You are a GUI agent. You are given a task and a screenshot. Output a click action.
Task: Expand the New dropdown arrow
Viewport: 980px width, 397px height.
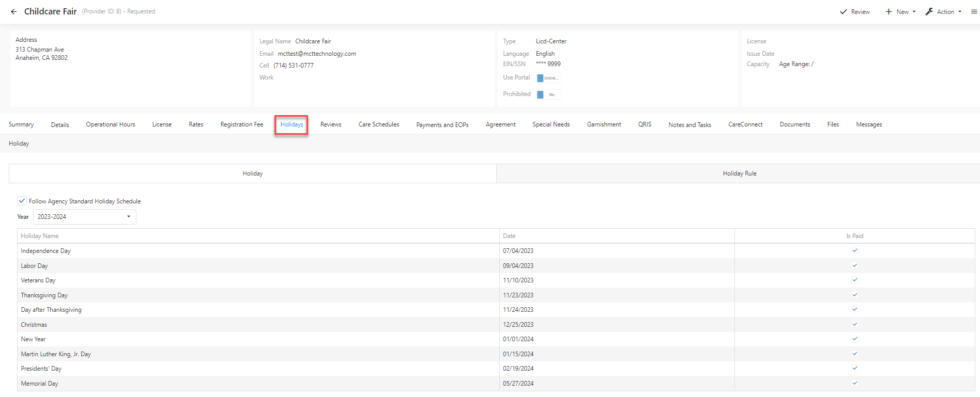pos(914,11)
